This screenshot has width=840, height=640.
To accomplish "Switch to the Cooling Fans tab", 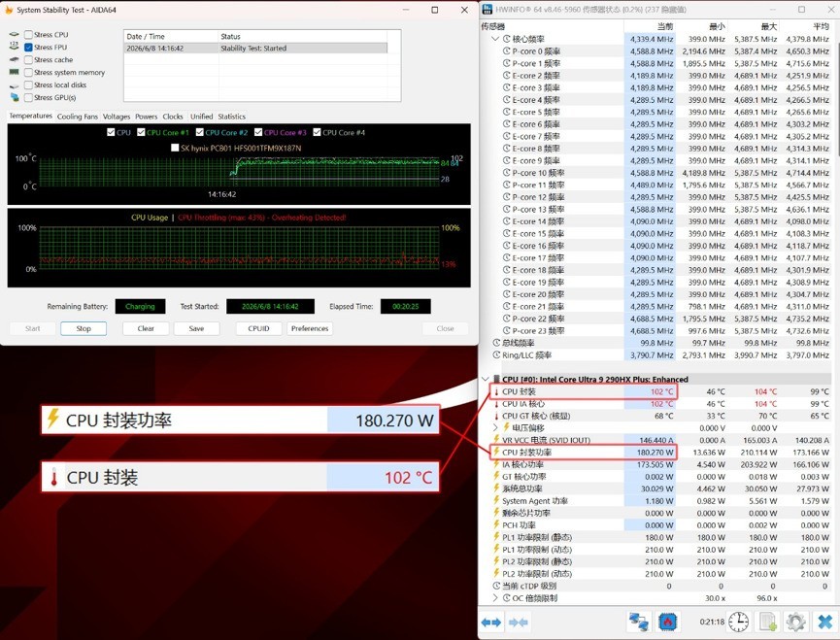I will point(78,117).
